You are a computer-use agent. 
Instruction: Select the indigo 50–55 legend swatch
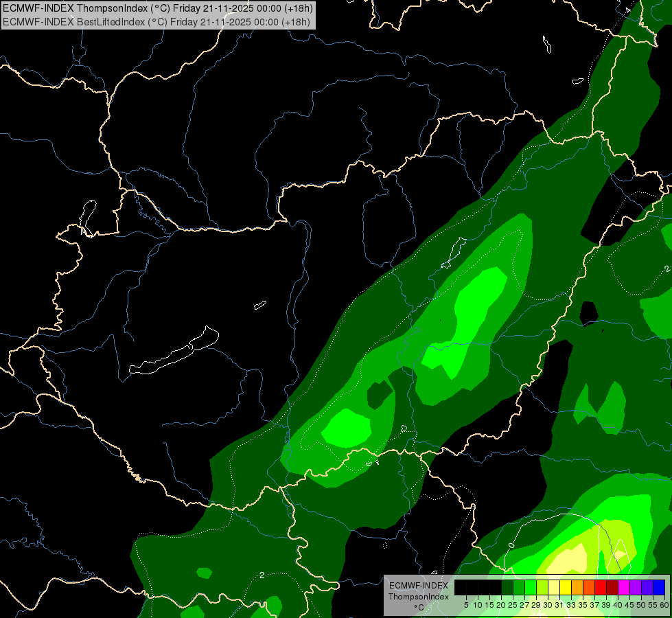(647, 587)
